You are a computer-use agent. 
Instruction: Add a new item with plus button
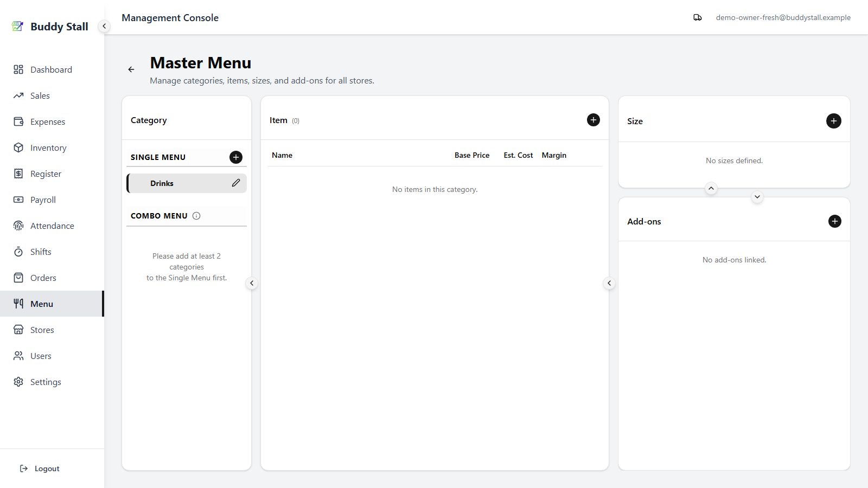[x=593, y=120]
